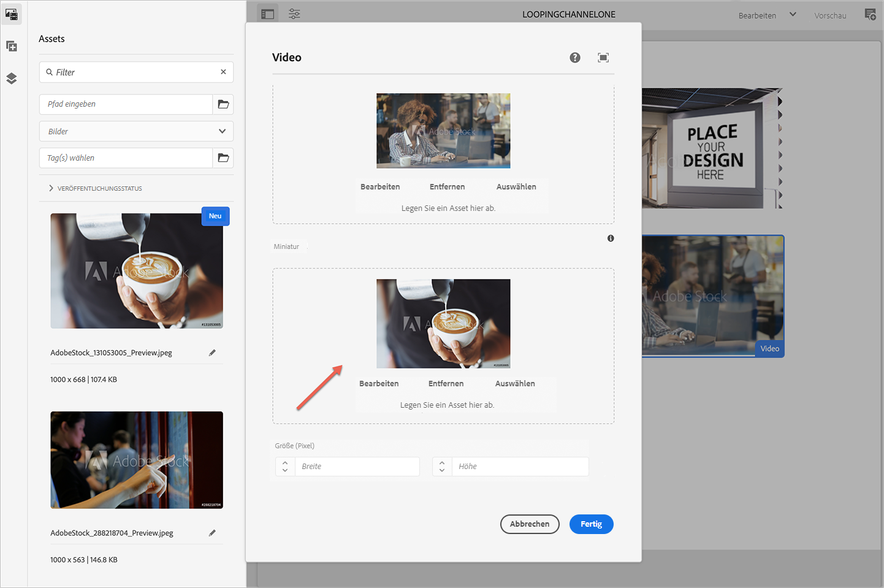
Task: Open Video dialog help
Action: pyautogui.click(x=575, y=58)
